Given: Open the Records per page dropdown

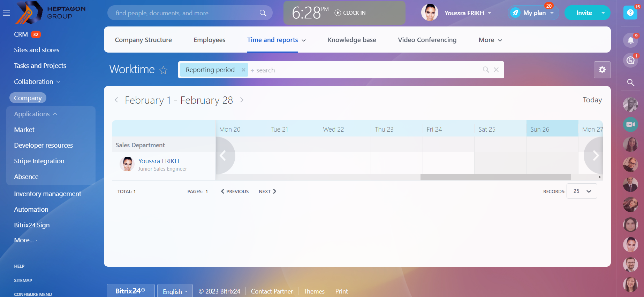Looking at the screenshot, I should 582,191.
